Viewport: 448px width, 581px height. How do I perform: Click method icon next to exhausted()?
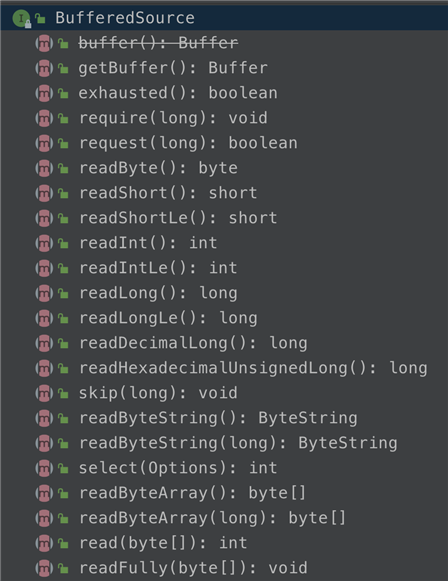(44, 93)
